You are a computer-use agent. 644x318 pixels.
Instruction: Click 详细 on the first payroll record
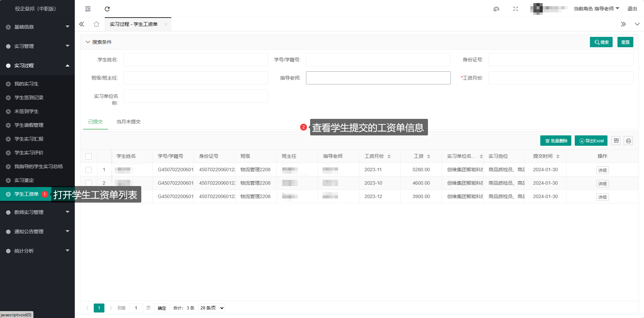[x=602, y=170]
